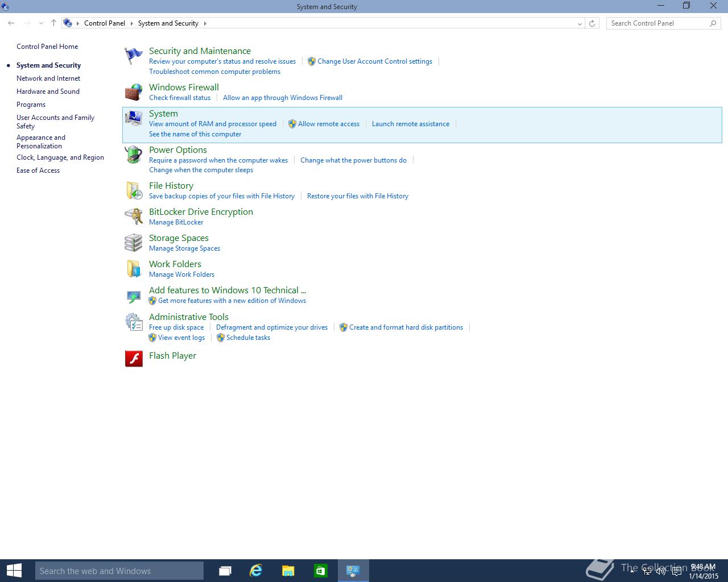Open Allow an app through Windows Firewall
The width and height of the screenshot is (728, 582).
click(283, 98)
